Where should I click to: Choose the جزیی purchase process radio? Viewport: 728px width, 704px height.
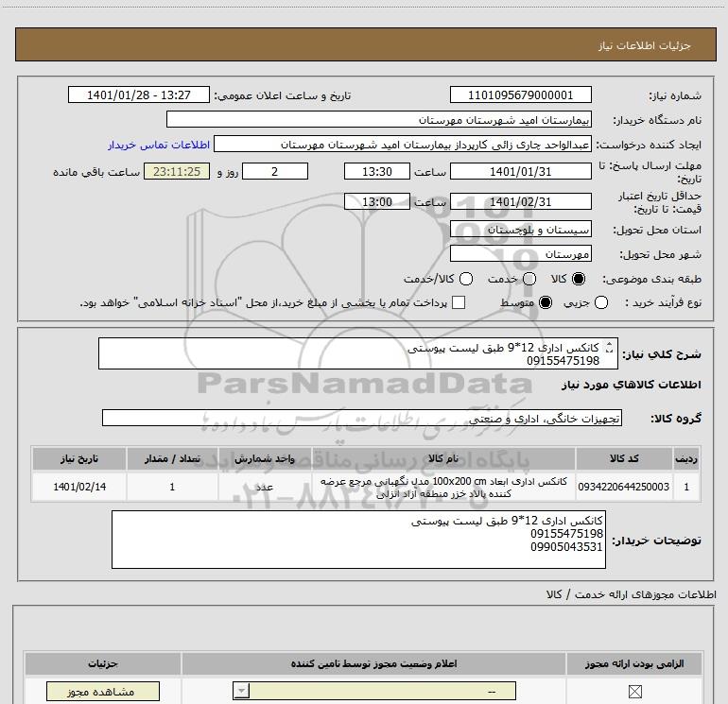[x=601, y=302]
